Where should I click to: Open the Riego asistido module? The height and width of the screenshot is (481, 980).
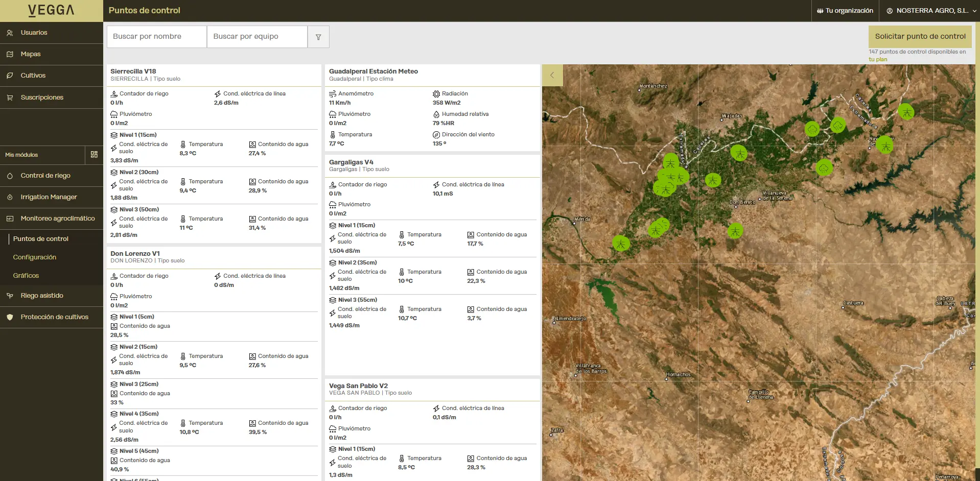click(51, 296)
